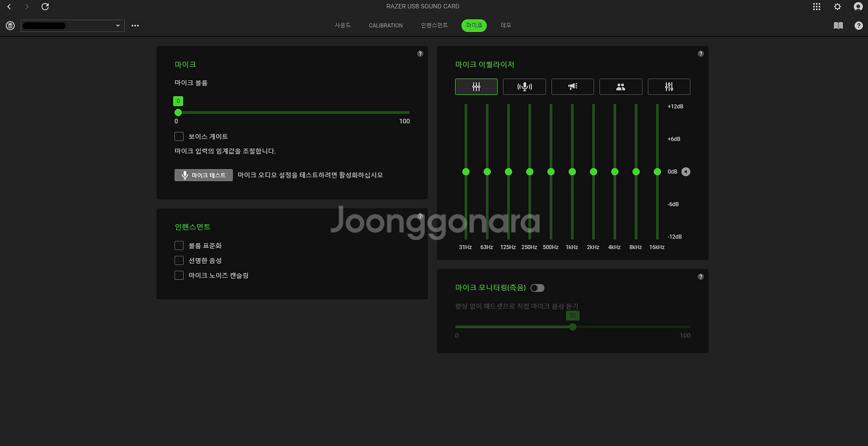
Task: Refresh the Synapse page
Action: tap(45, 7)
